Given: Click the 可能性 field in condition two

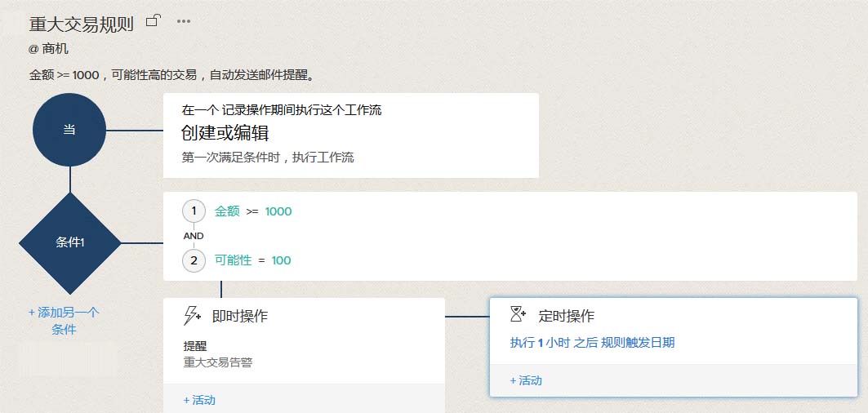Looking at the screenshot, I should click(x=233, y=260).
